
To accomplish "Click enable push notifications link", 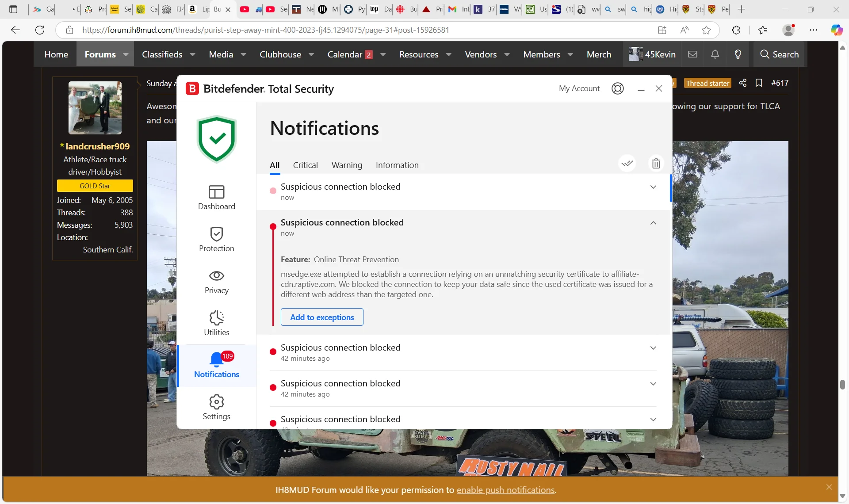I will 505,490.
